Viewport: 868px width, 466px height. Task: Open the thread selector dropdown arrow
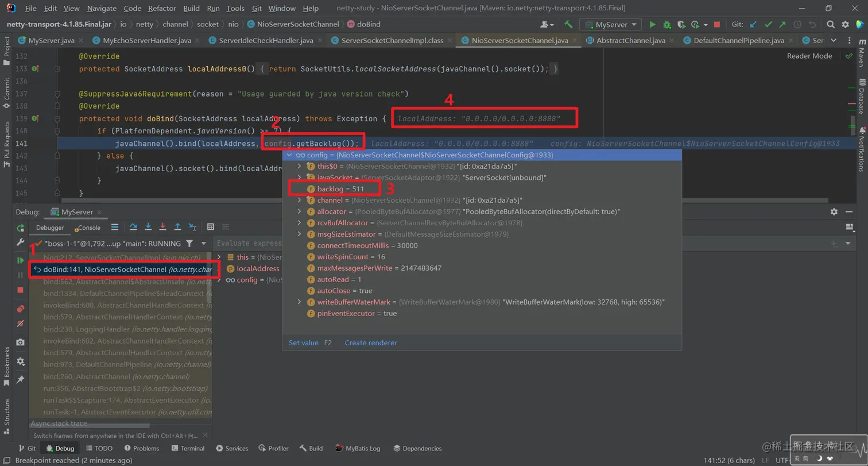click(x=203, y=244)
